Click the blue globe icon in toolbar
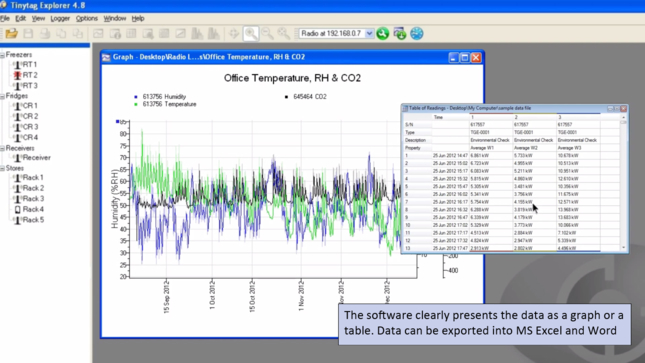 tap(416, 33)
